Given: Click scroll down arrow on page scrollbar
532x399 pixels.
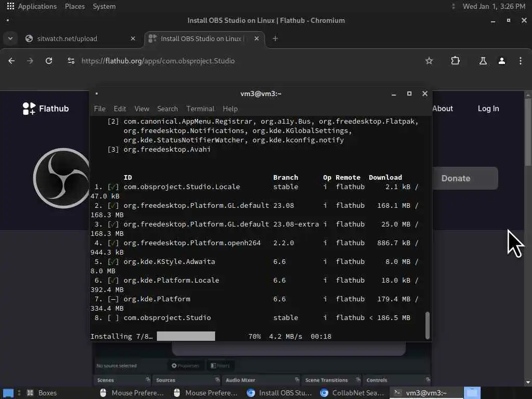Looking at the screenshot, I should (x=528, y=382).
